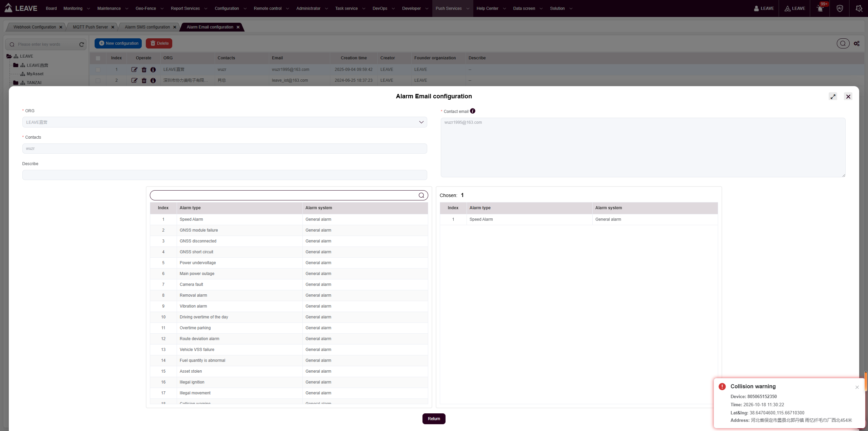Click the edit icon for row 2

point(134,80)
